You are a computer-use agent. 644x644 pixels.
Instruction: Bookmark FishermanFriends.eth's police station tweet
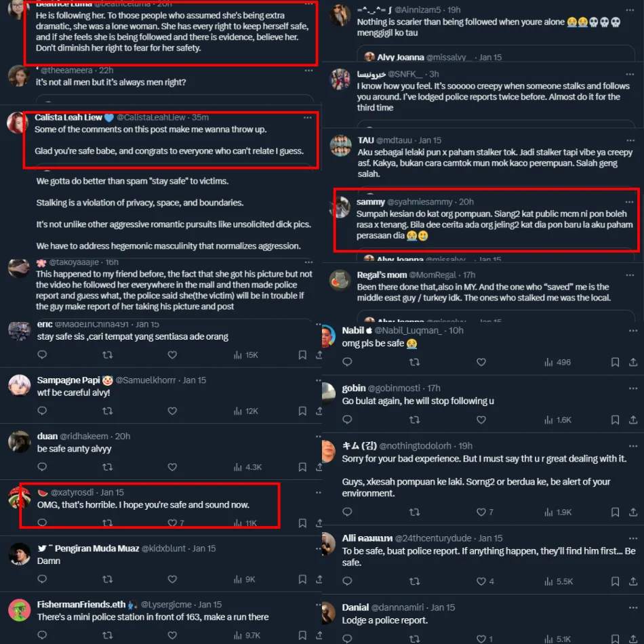302,635
